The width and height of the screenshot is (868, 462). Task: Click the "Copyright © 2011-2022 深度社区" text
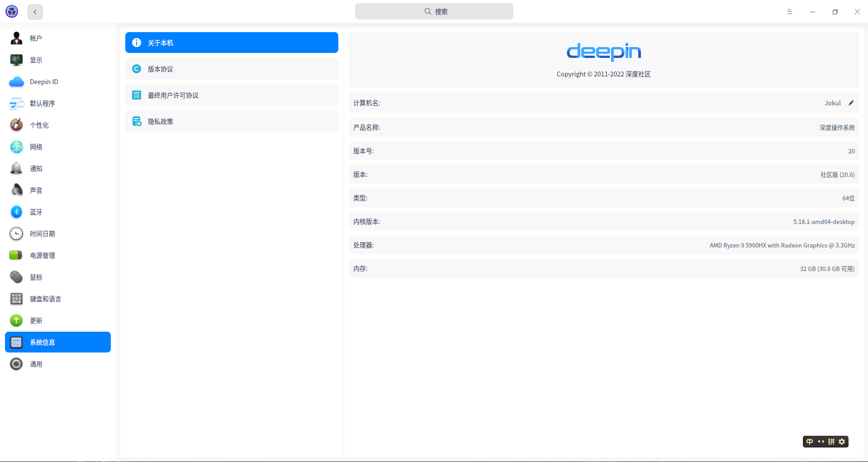click(604, 74)
